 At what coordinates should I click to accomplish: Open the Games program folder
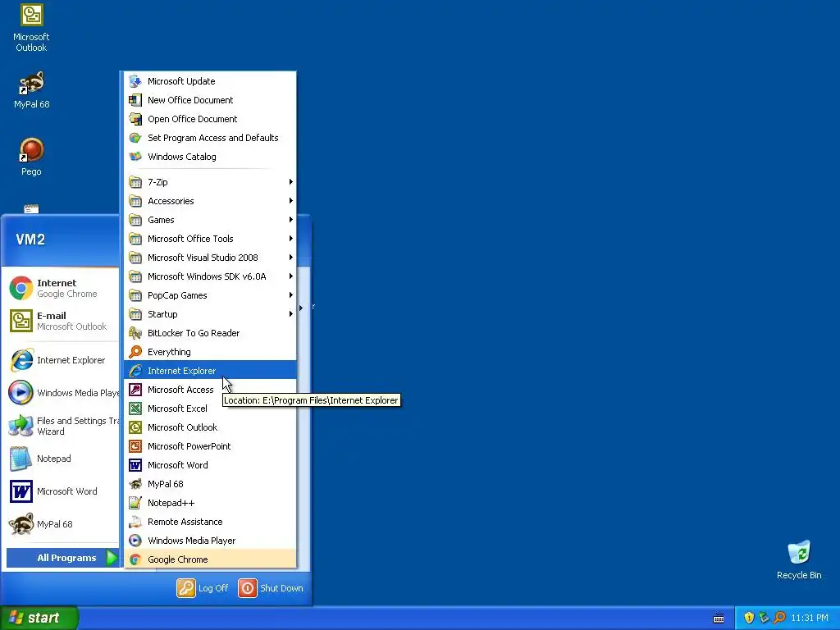pos(210,220)
